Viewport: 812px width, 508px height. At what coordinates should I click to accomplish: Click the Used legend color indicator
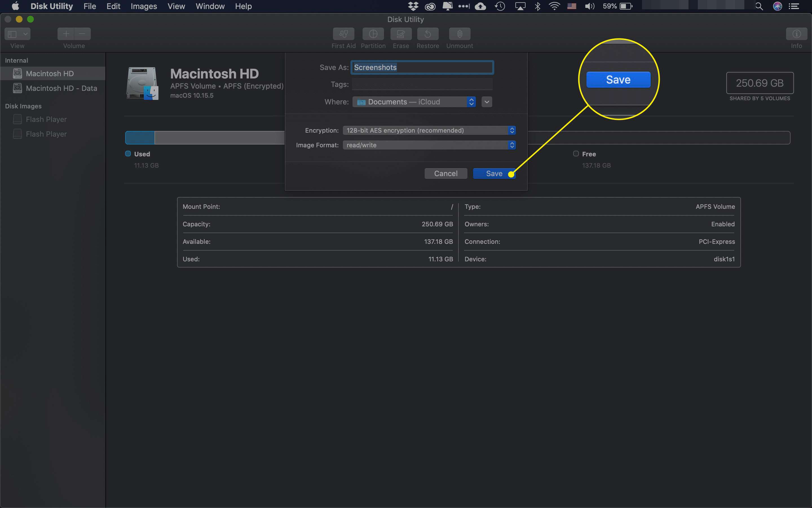(128, 154)
